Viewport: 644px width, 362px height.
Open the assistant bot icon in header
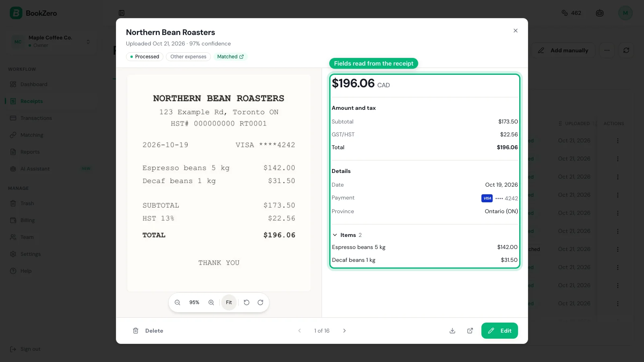point(600,13)
